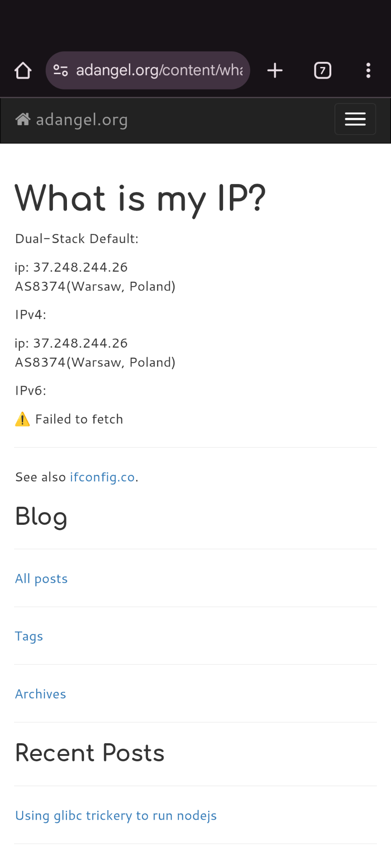Click the house icon beside adangel.org
391x868 pixels.
pos(23,119)
